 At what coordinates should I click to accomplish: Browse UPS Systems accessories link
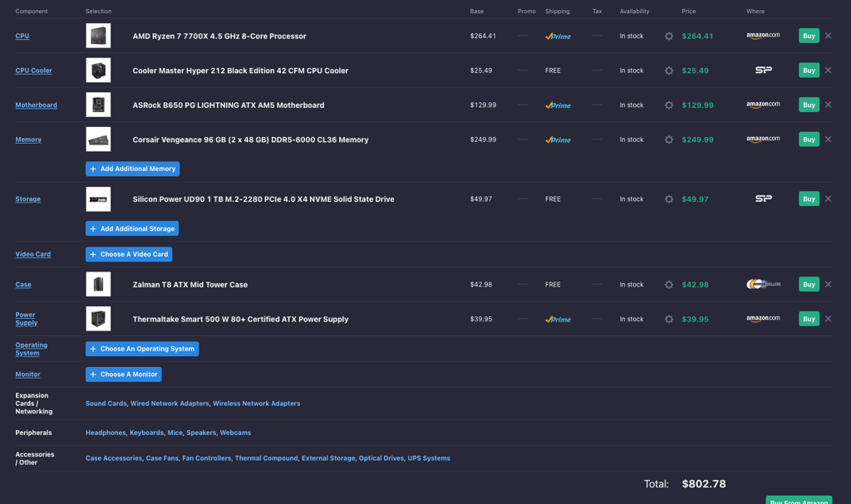point(429,458)
